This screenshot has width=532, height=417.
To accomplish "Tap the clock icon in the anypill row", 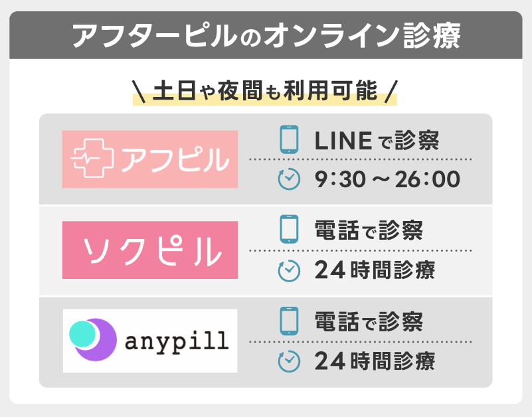I will (x=288, y=361).
